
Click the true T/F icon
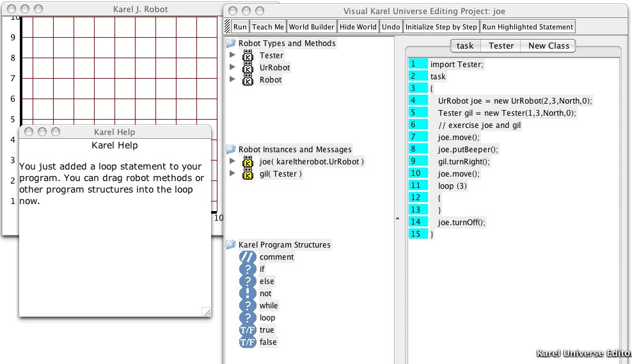click(248, 330)
